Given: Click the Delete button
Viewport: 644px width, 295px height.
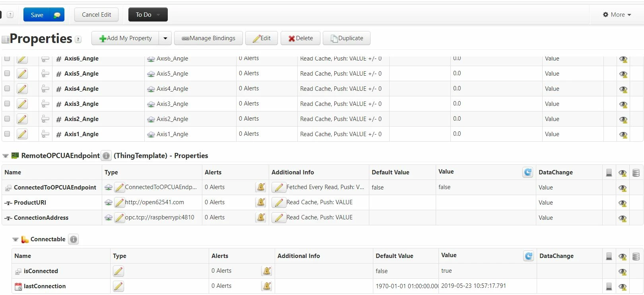Looking at the screenshot, I should 301,38.
